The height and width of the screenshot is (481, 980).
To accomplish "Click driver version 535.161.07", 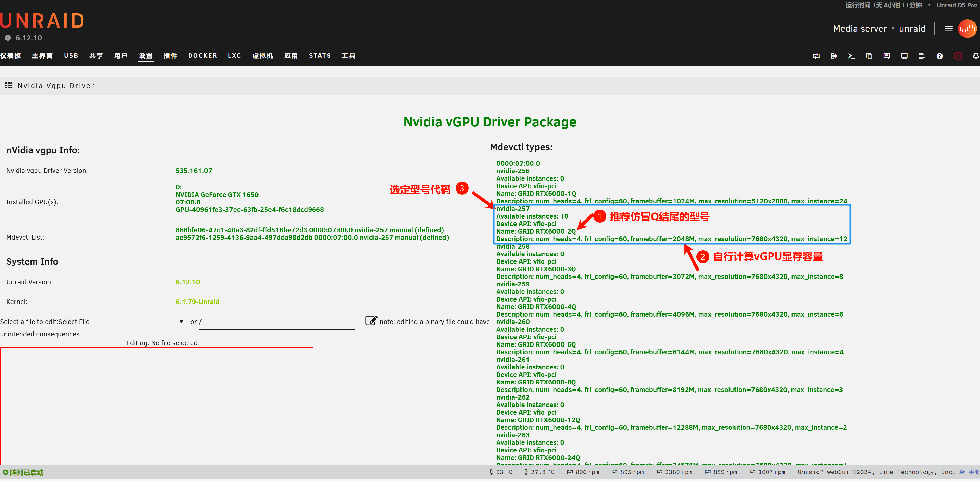I will (194, 171).
